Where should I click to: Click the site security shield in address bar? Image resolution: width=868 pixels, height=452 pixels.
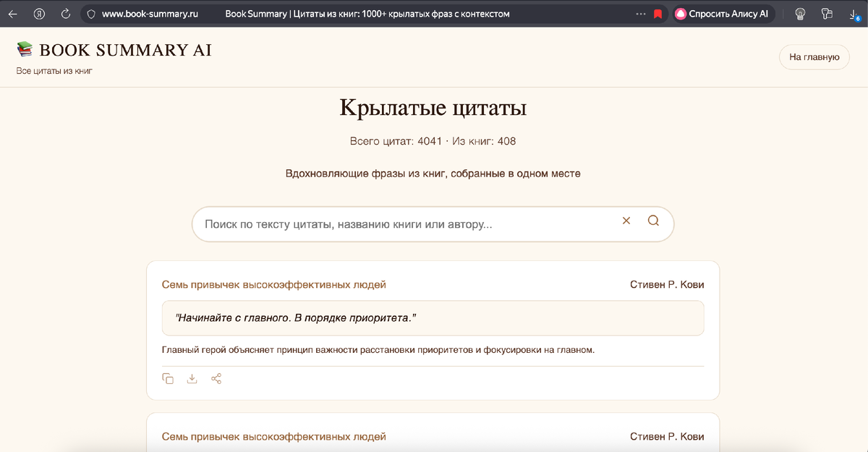tap(91, 13)
